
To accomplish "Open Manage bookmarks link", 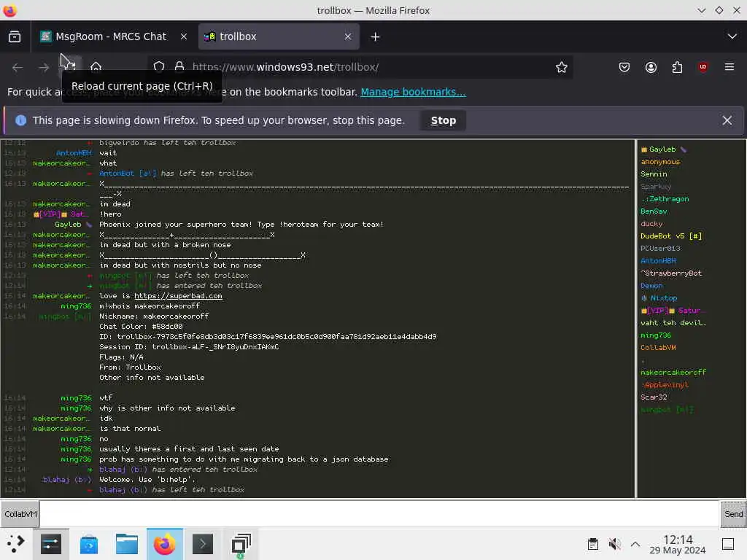I will click(x=413, y=92).
